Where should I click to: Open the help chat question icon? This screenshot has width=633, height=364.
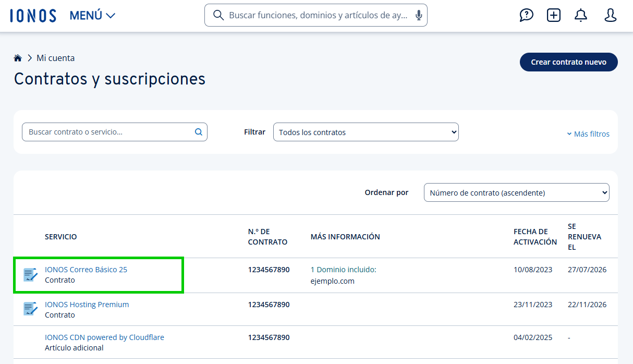tap(527, 16)
